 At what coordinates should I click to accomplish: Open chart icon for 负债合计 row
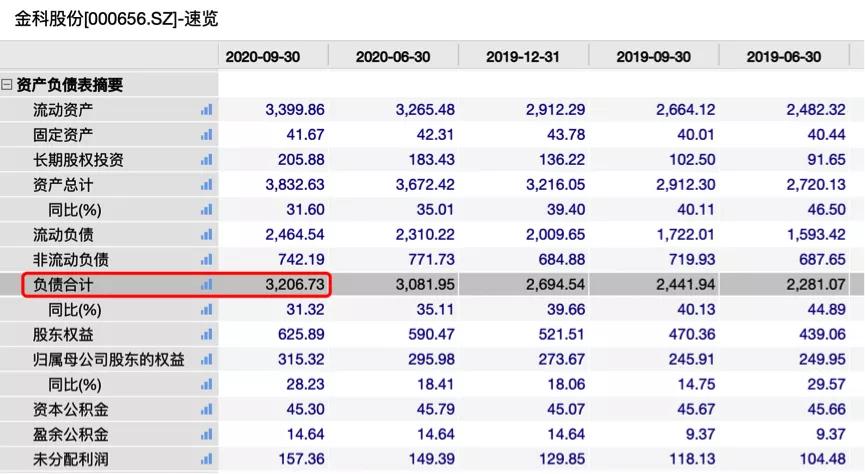click(x=206, y=285)
